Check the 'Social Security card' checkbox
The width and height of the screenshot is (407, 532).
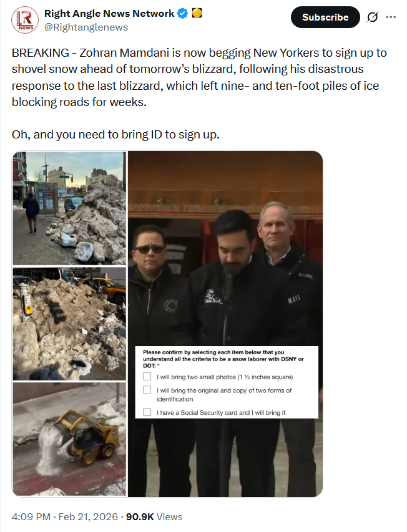[147, 412]
